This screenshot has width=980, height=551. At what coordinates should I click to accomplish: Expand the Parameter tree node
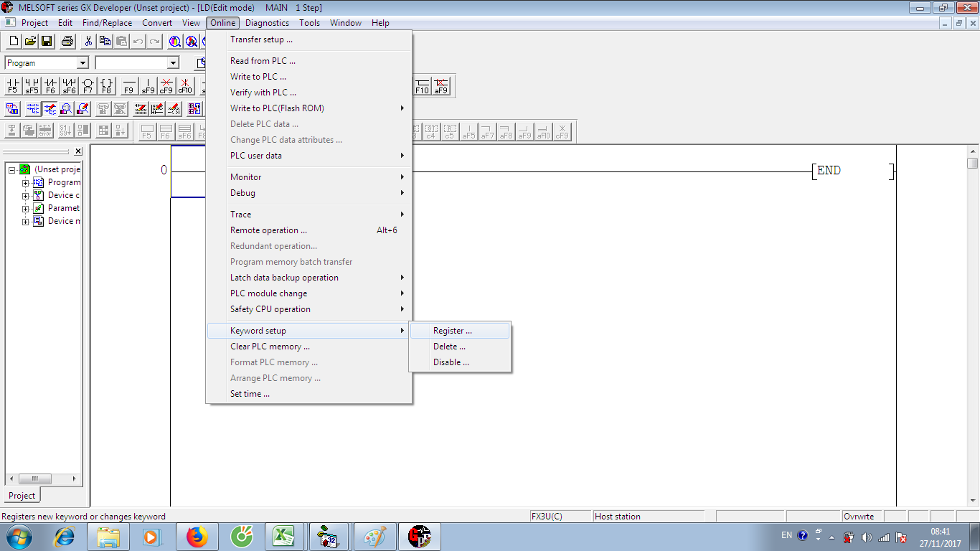pyautogui.click(x=25, y=208)
